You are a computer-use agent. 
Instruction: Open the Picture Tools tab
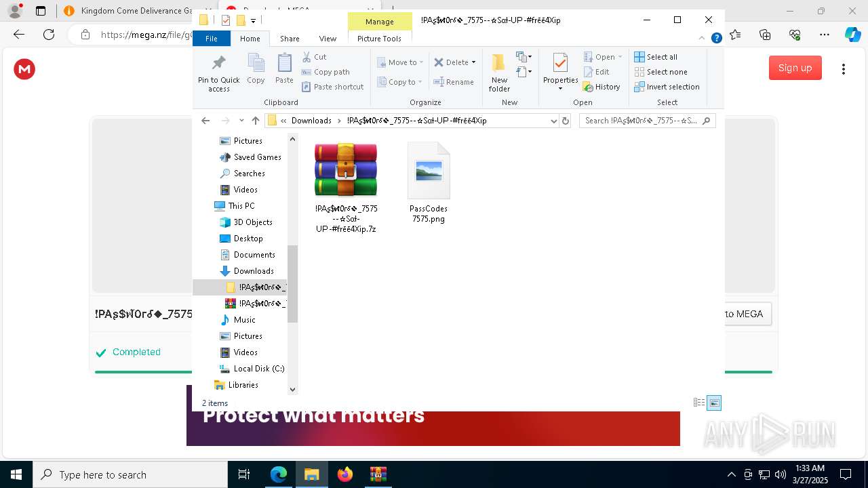(x=379, y=39)
